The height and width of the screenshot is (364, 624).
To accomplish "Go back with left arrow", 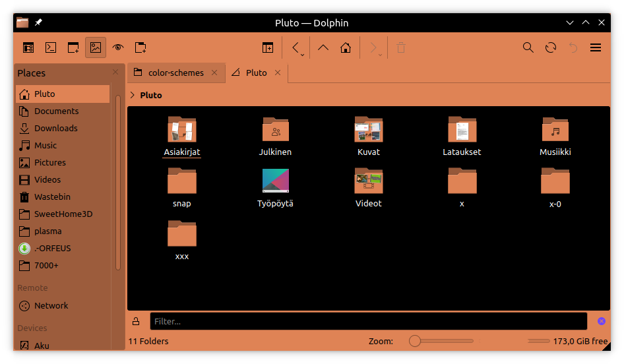I will pyautogui.click(x=296, y=47).
